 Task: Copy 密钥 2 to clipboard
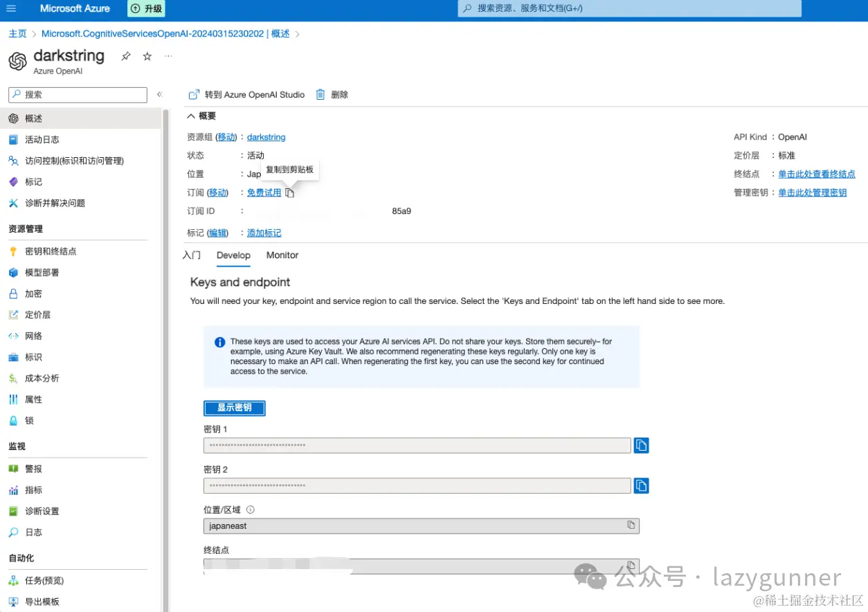[x=641, y=485]
